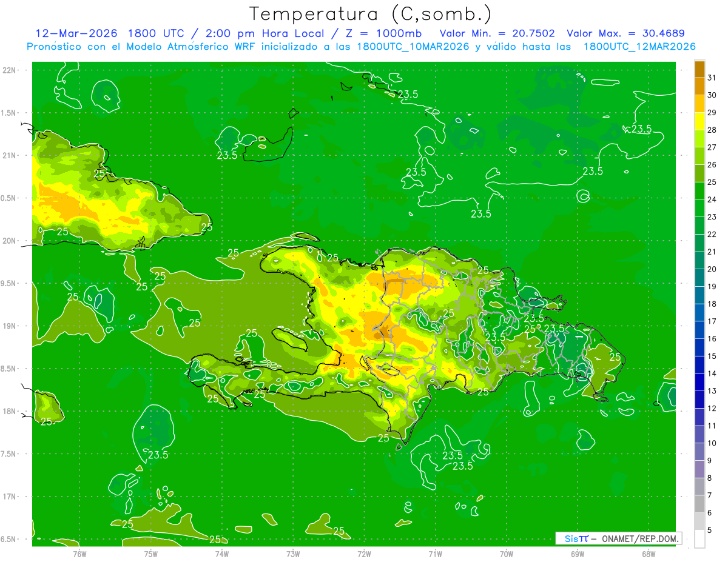Select the legend swatch between 27 and 28
728x562 pixels.
[x=699, y=138]
